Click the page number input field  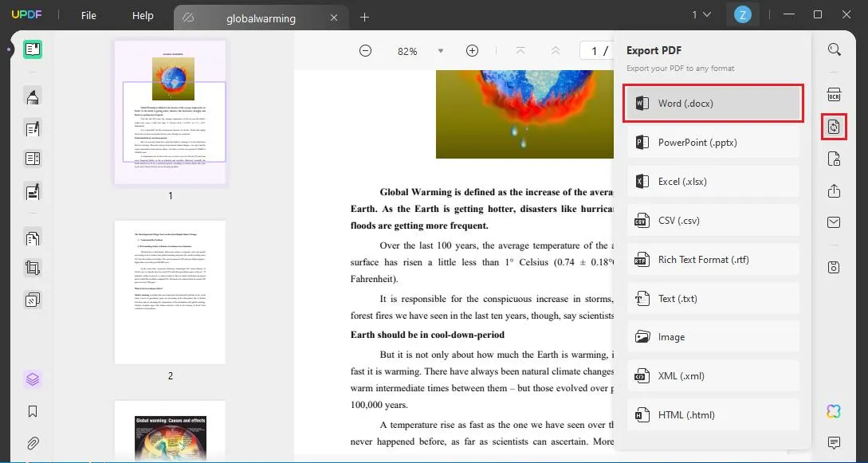597,51
